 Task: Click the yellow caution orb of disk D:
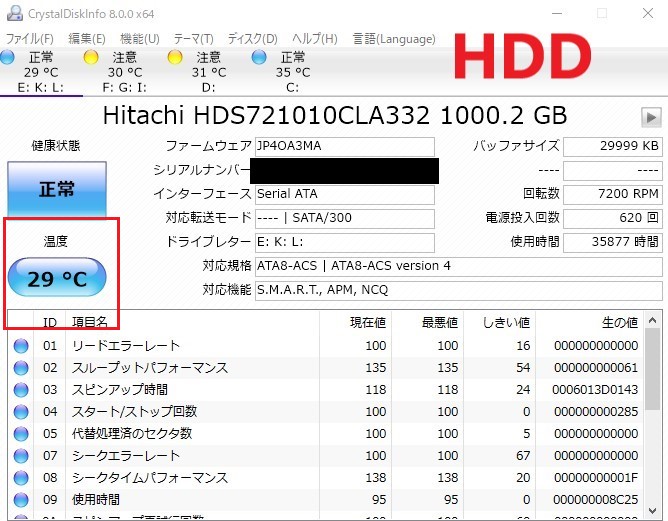click(175, 57)
